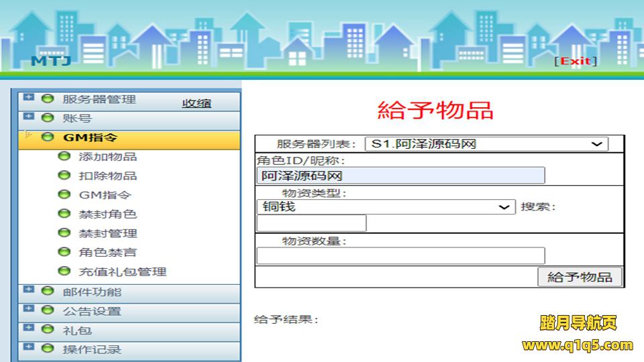Focus the 物资数量 quantity input field
Viewport: 644px width, 362px height.
pos(400,255)
